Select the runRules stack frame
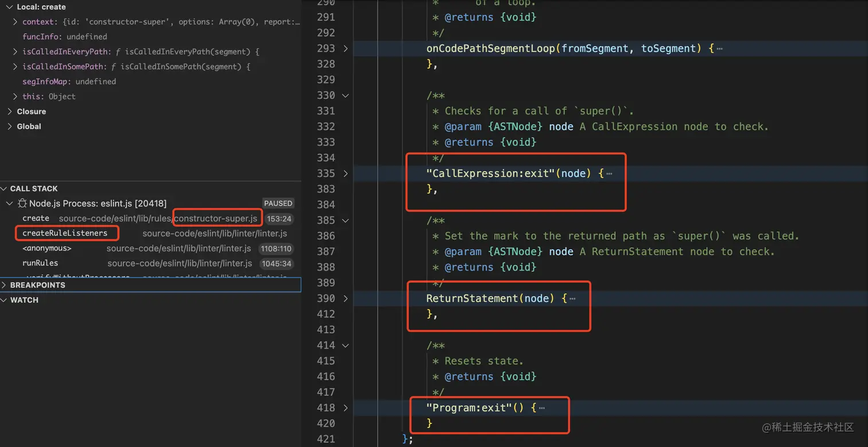The height and width of the screenshot is (447, 868). click(150, 263)
